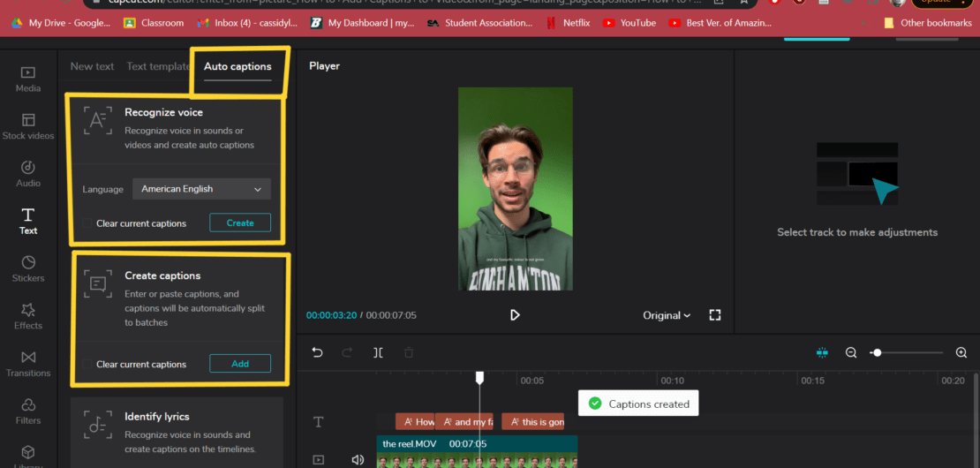Check Clear current captions under Recognize voice

(87, 223)
